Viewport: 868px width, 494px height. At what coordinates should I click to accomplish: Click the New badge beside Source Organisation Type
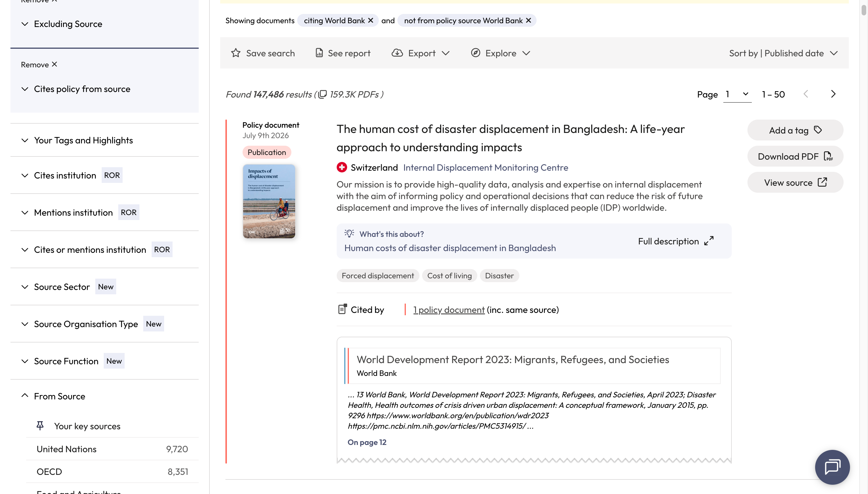click(x=153, y=324)
